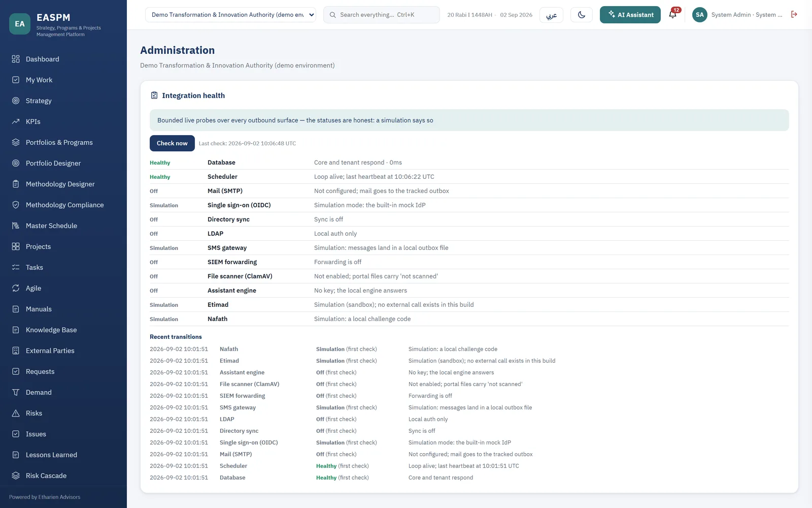The height and width of the screenshot is (508, 812).
Task: Click Single sign-on (OIDC) in health list
Action: coord(239,205)
